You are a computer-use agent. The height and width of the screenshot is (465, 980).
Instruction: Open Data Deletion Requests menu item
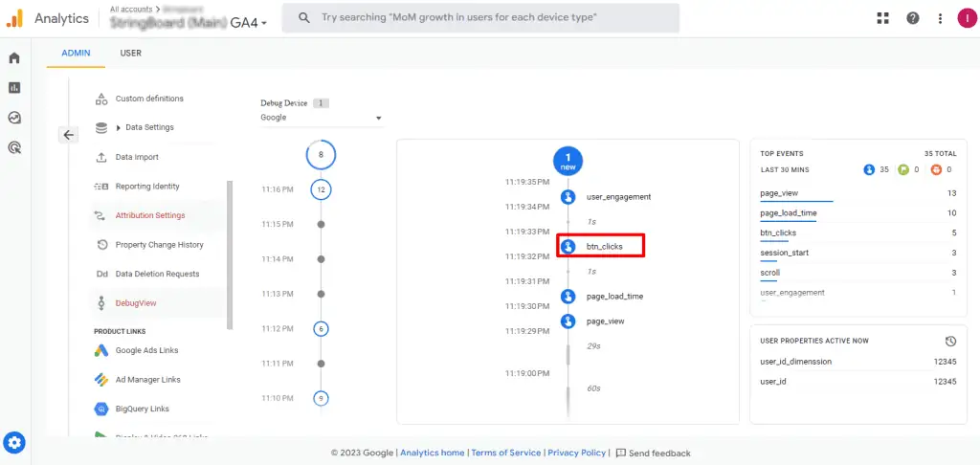click(x=158, y=274)
